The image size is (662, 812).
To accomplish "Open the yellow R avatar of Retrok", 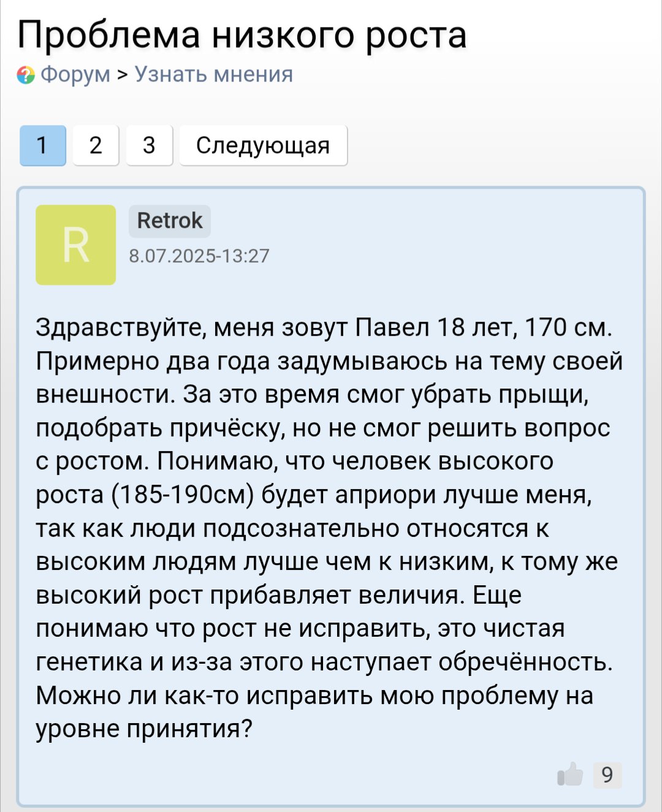I will point(76,245).
